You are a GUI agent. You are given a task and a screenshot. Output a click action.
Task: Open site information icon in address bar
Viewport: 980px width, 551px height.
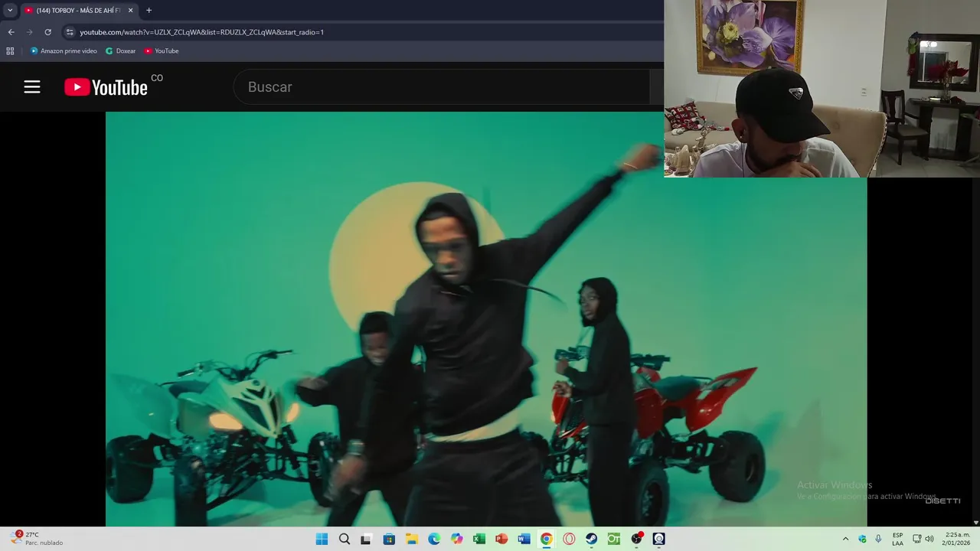tap(70, 32)
